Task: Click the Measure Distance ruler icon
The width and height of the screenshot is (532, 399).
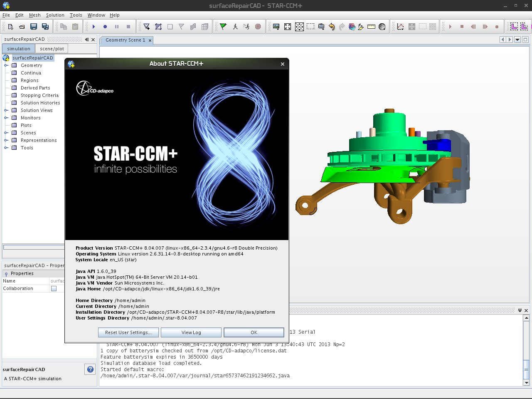Action: pyautogui.click(x=371, y=27)
